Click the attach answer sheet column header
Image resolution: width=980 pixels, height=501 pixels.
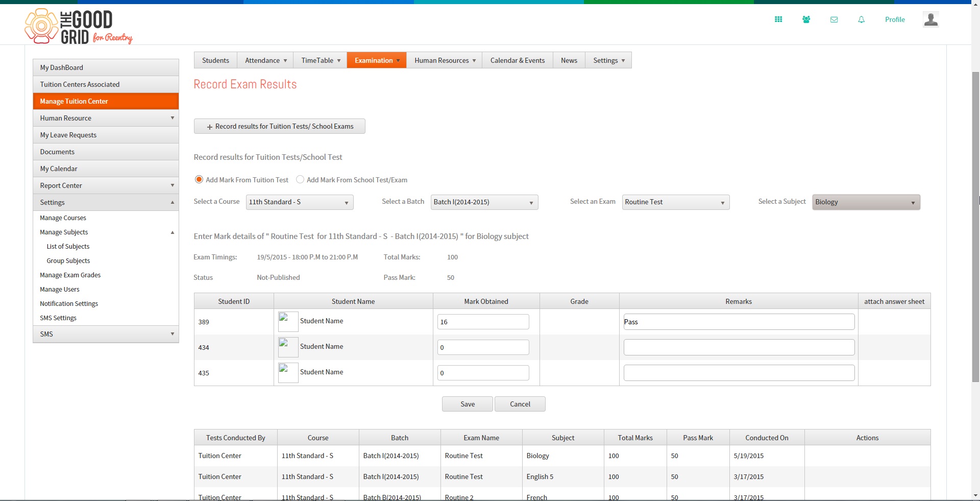tap(894, 301)
